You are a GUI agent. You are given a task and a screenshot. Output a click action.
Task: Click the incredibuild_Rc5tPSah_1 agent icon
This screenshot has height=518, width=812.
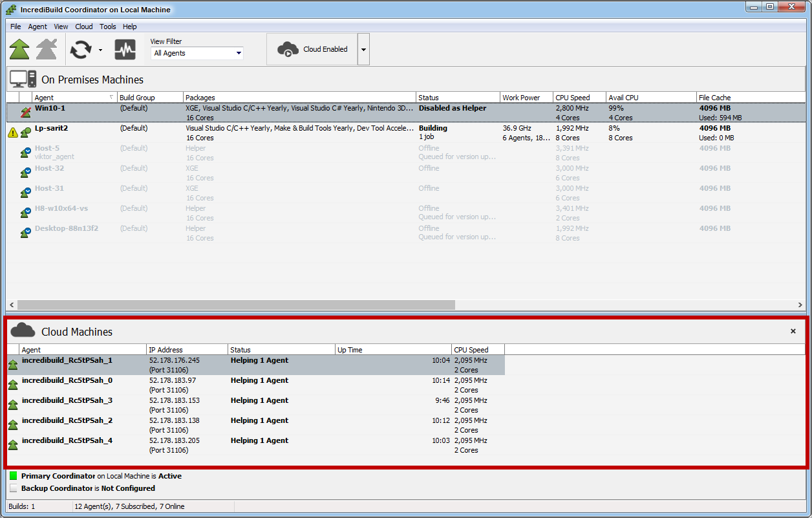(13, 365)
